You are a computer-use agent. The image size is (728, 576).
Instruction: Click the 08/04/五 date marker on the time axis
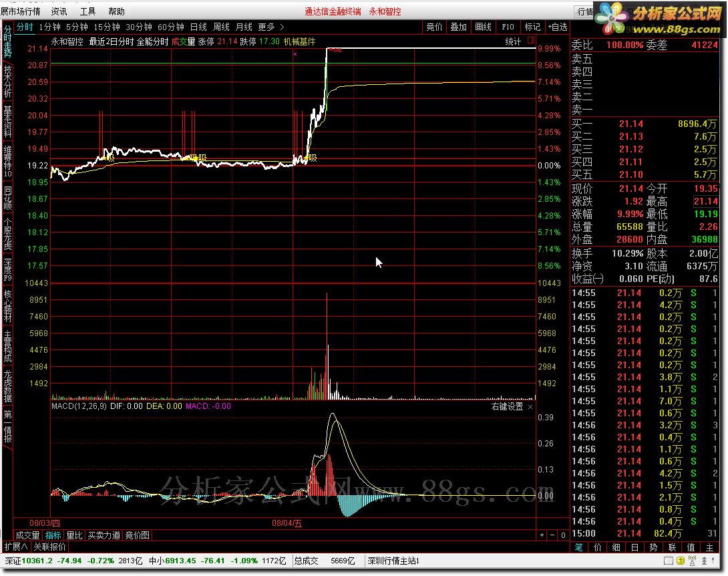tap(287, 523)
